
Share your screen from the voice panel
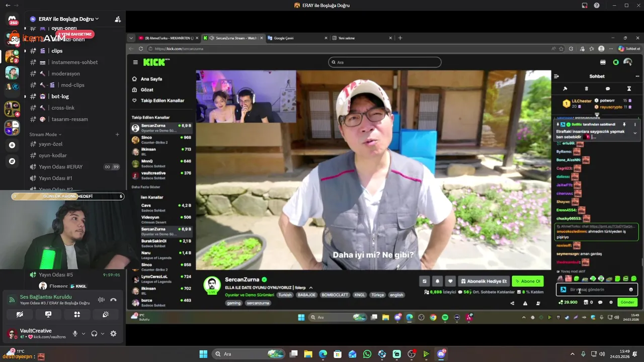coord(48,314)
